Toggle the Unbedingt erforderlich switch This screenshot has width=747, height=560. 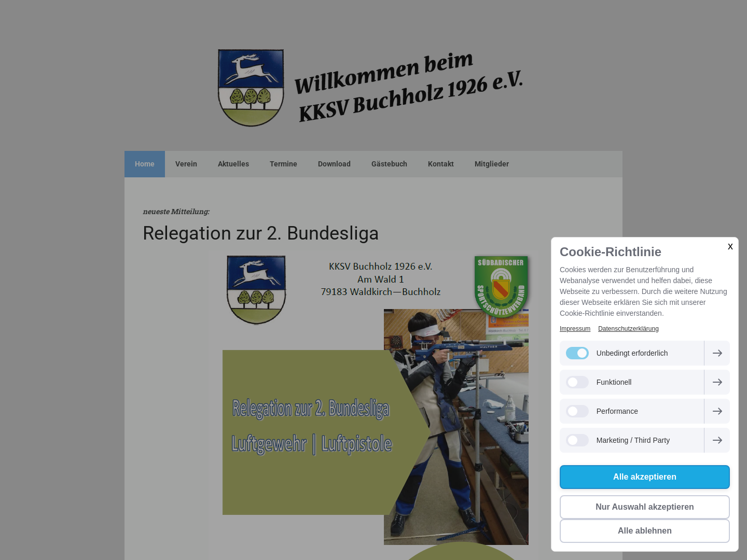577,353
